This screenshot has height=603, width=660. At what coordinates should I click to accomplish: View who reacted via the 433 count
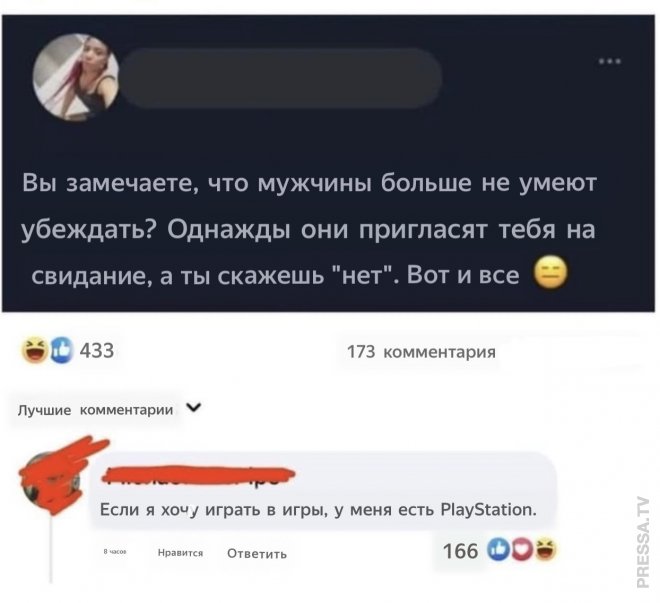click(97, 350)
